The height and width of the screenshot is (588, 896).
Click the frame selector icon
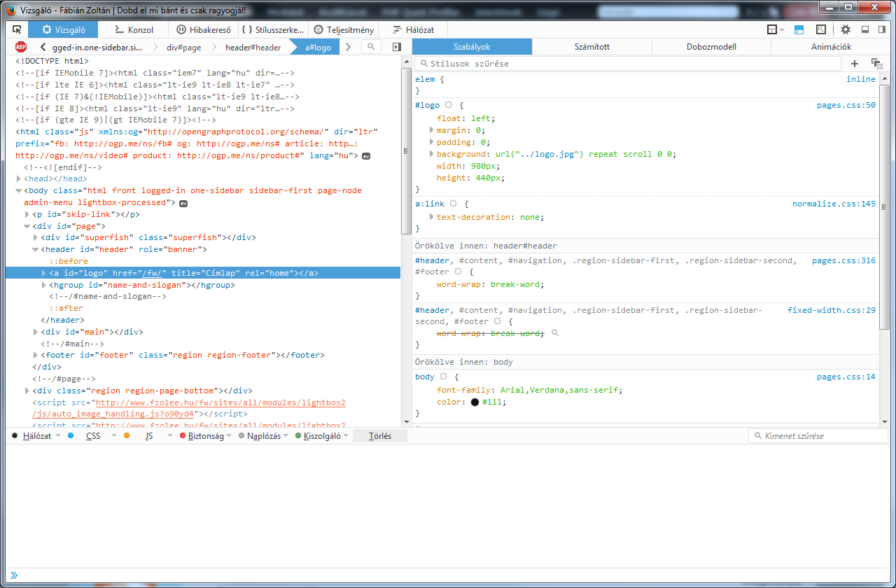coord(772,29)
